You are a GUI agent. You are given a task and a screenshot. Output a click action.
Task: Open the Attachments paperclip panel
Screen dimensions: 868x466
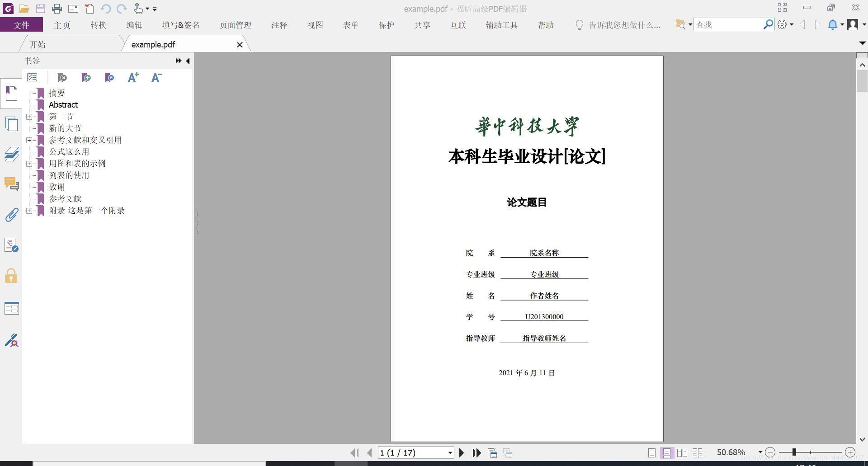click(11, 215)
